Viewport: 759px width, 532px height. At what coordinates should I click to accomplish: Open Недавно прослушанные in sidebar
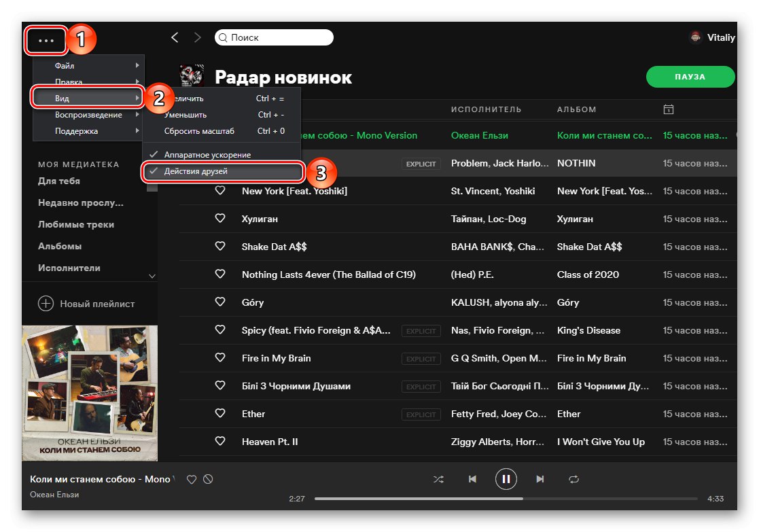tap(81, 203)
